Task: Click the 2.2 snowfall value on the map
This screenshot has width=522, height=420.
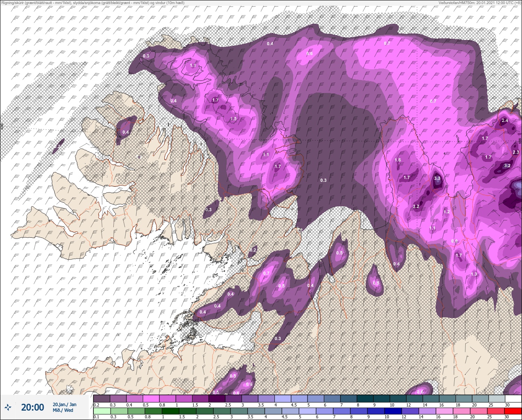Action: point(416,207)
